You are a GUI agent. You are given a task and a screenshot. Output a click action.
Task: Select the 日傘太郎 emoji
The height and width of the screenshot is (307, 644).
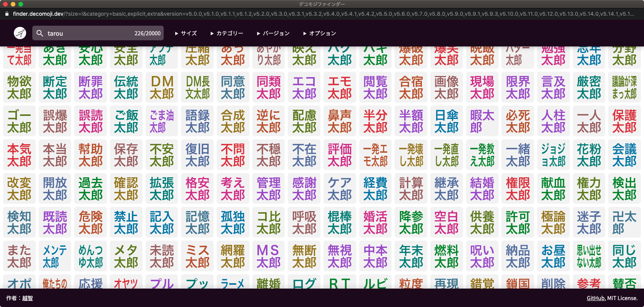[446, 121]
